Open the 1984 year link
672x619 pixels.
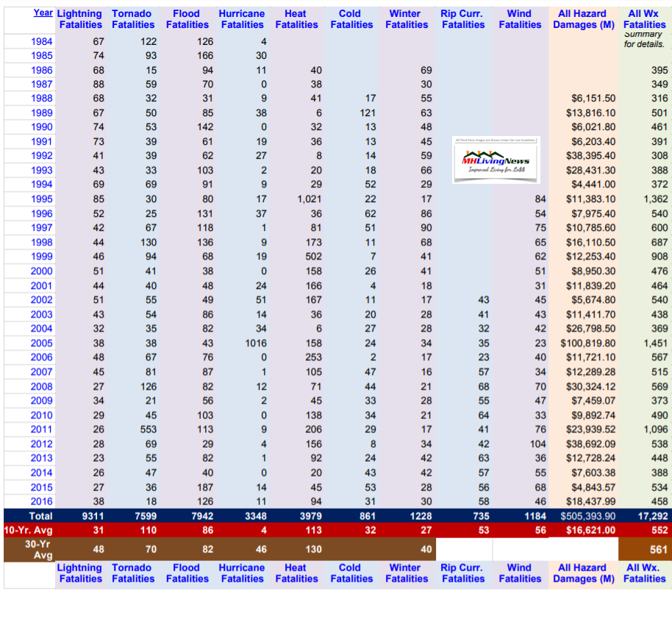pos(42,42)
